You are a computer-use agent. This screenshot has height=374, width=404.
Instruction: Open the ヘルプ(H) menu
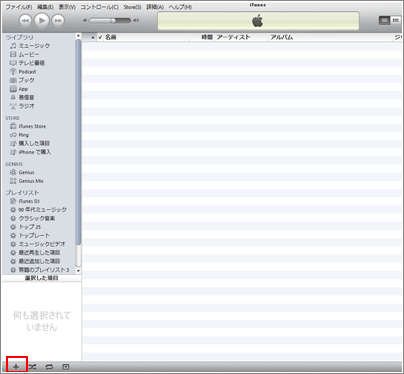point(180,7)
